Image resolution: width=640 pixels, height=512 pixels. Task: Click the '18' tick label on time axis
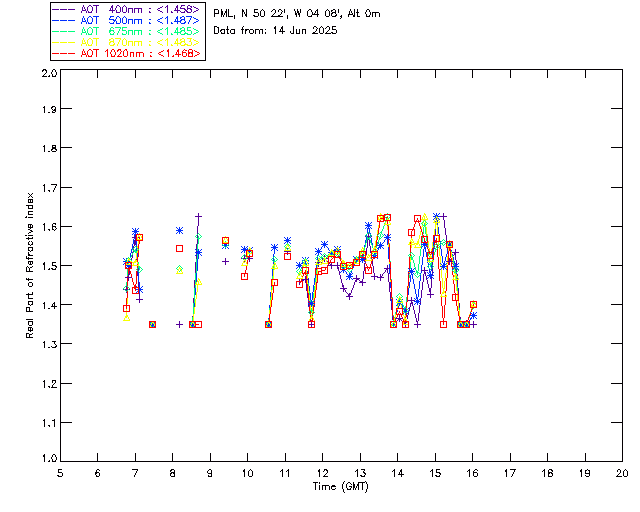click(x=547, y=473)
